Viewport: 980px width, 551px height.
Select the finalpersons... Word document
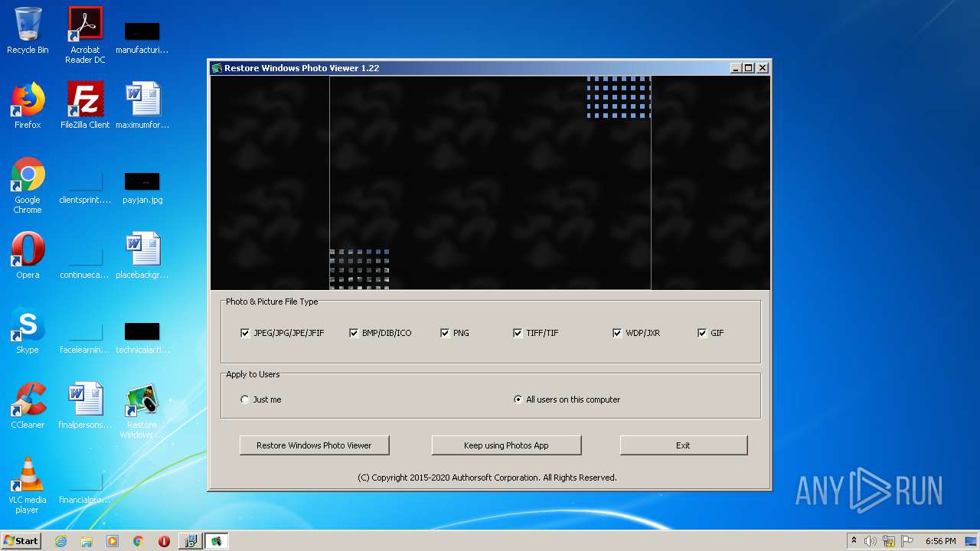click(x=85, y=406)
